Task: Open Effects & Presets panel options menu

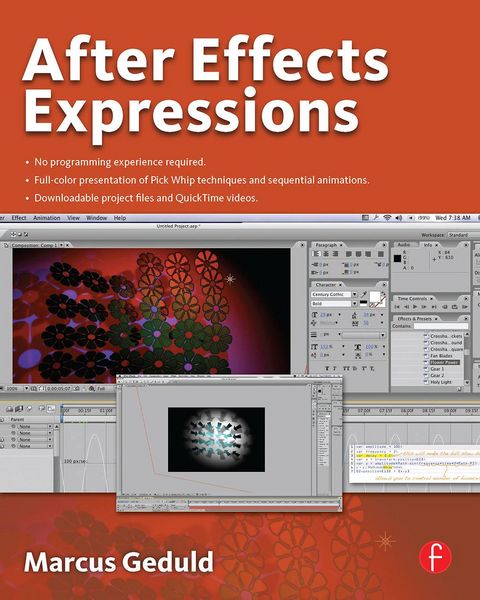Action: (466, 318)
